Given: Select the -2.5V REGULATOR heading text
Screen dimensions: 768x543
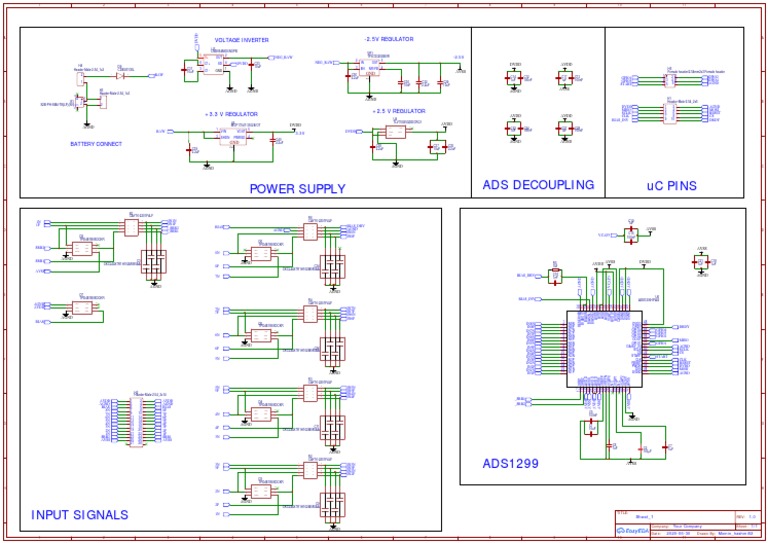Looking at the screenshot, I should [388, 39].
